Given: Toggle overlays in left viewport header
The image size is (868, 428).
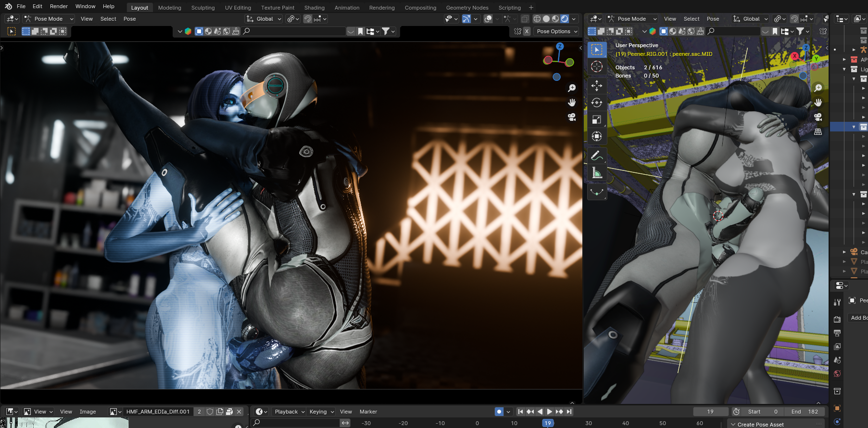Looking at the screenshot, I should click(489, 19).
